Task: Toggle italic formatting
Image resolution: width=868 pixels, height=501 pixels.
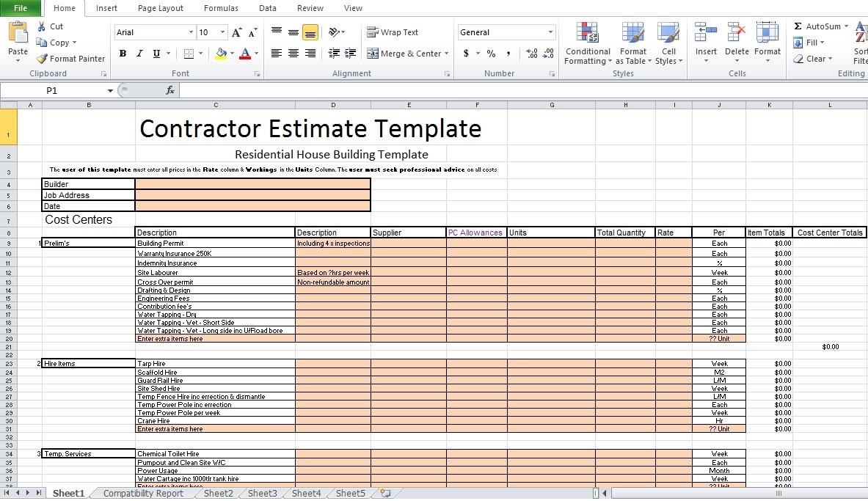Action: (139, 54)
